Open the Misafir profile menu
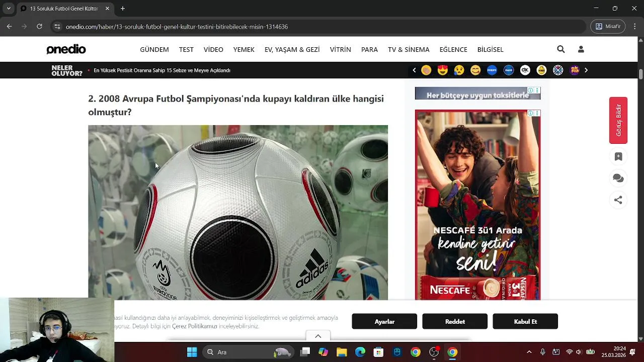Image resolution: width=644 pixels, height=362 pixels. [x=608, y=27]
